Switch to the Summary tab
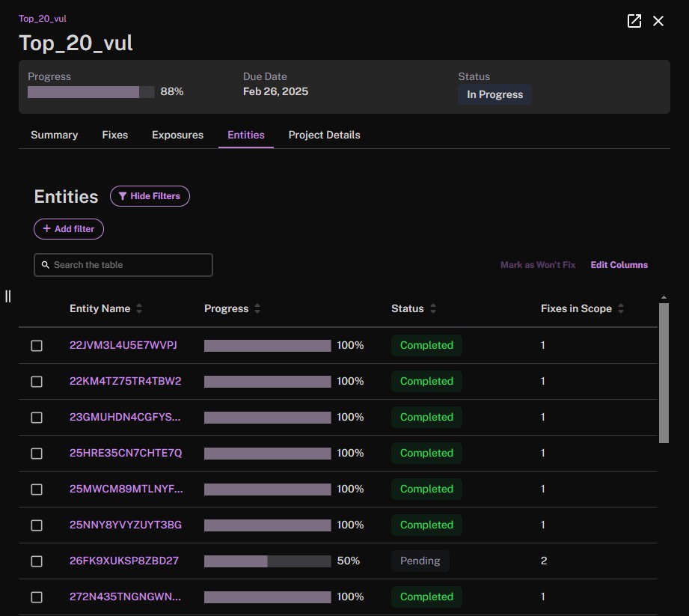 point(55,135)
